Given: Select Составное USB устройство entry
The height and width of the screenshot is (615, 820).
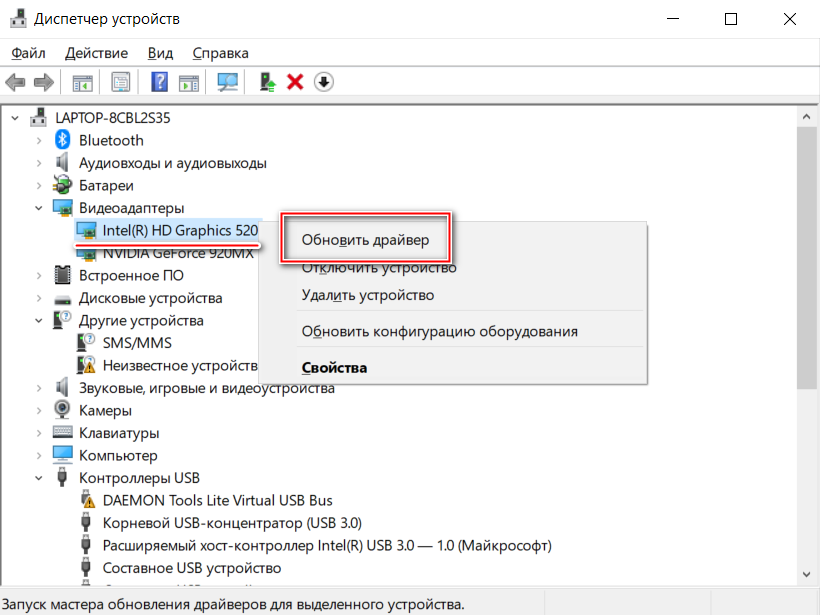Looking at the screenshot, I should 192,568.
